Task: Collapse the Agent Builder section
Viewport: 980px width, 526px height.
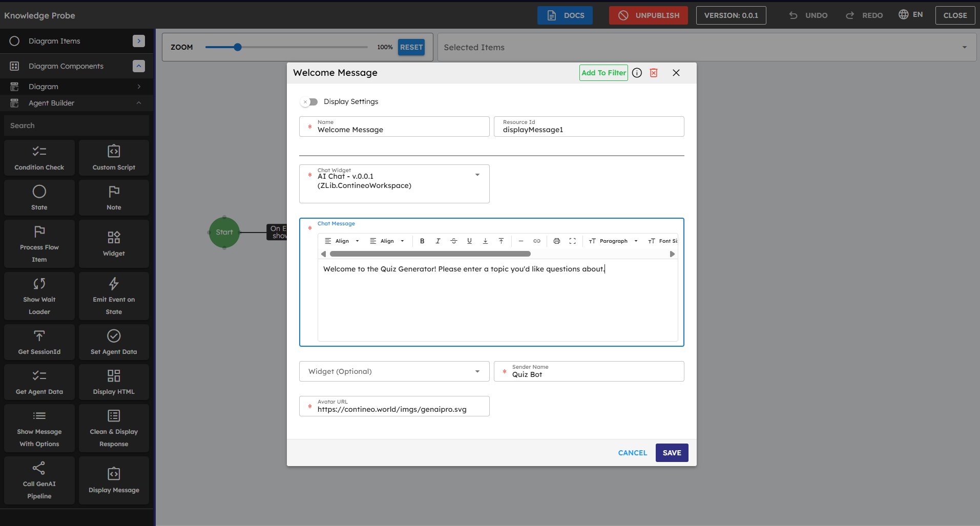Action: coord(139,103)
